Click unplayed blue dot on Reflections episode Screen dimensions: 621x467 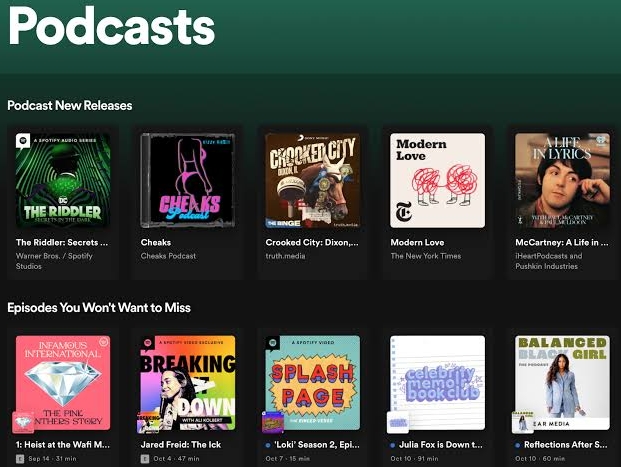tap(518, 445)
